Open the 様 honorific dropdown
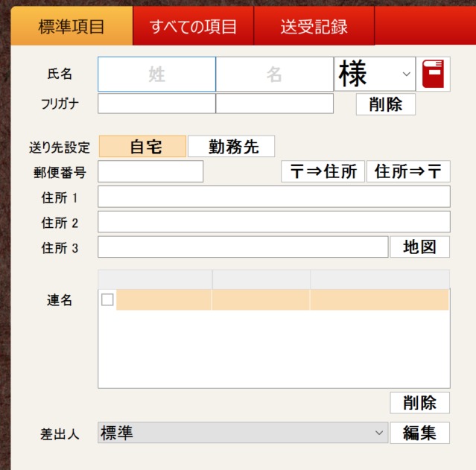476x470 pixels. click(375, 74)
